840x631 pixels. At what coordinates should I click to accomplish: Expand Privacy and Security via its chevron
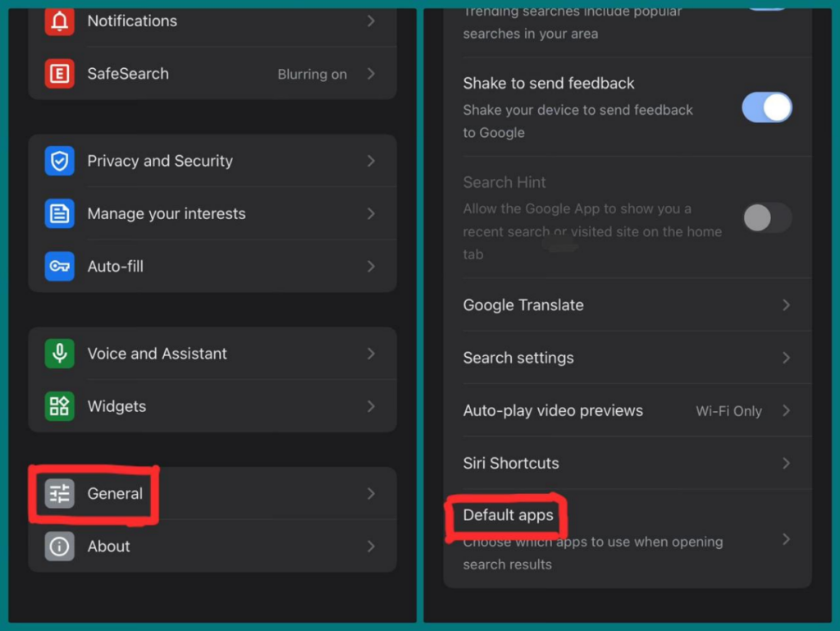(371, 161)
